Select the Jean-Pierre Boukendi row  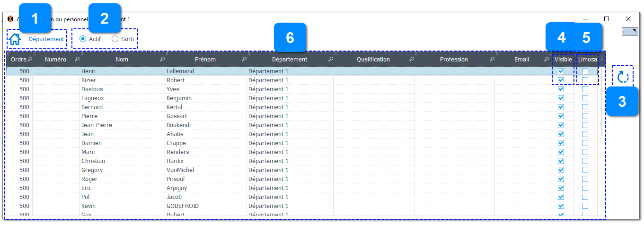[x=189, y=125]
